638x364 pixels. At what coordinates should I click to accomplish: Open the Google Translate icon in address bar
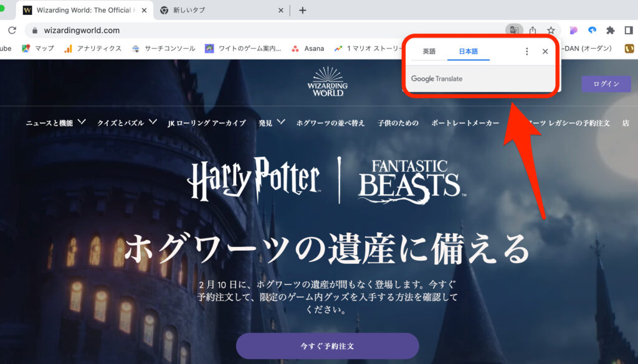tap(514, 30)
